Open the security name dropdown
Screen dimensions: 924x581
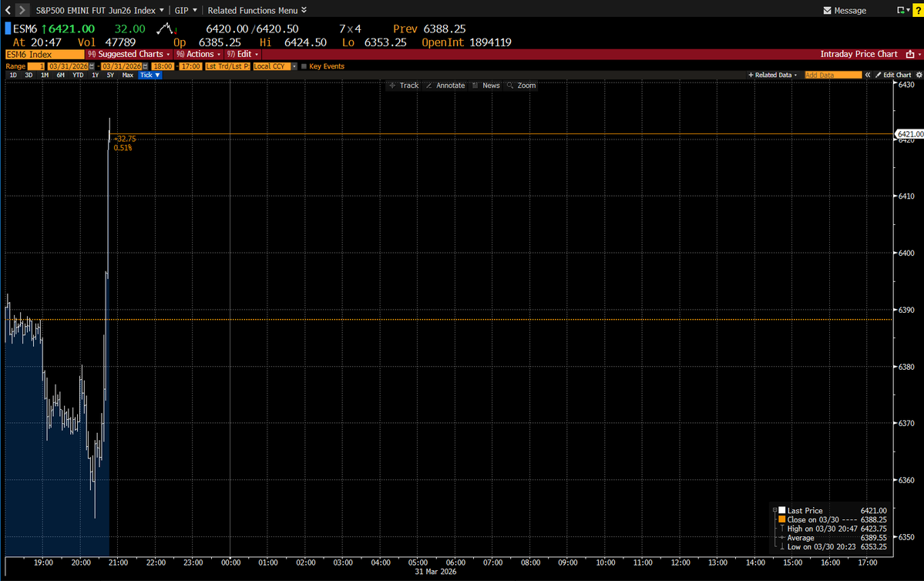[x=162, y=10]
